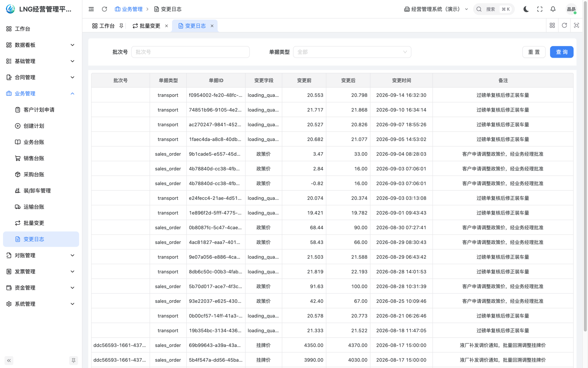Screen dimensions: 588x368
Task: Click 业务管理 breadcrumb link
Action: click(129, 9)
